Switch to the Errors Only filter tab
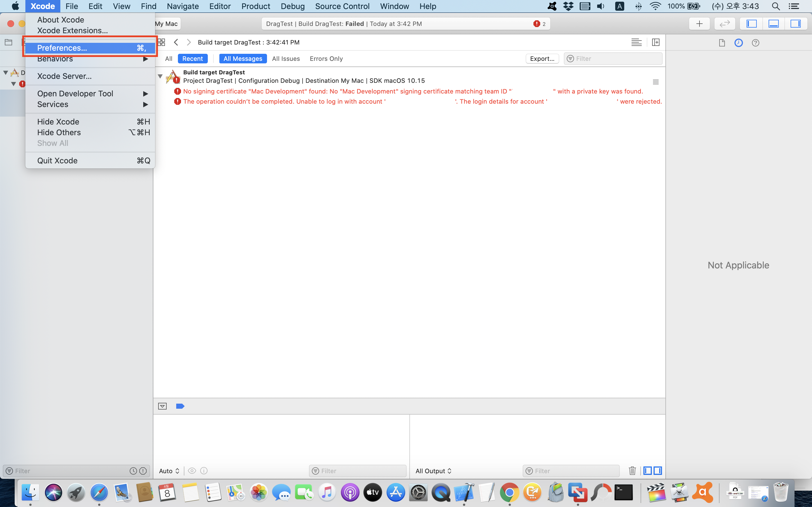 point(326,59)
